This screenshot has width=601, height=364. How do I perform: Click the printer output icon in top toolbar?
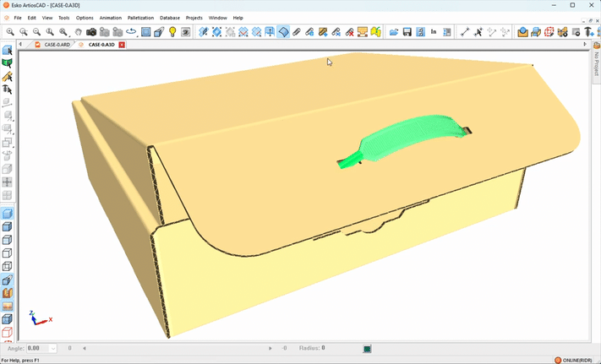[536, 32]
